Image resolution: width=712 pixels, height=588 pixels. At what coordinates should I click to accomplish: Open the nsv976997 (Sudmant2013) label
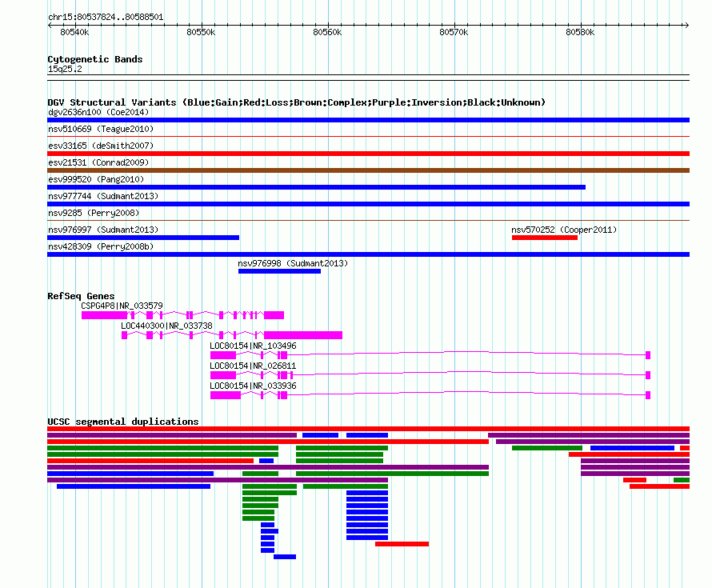103,230
